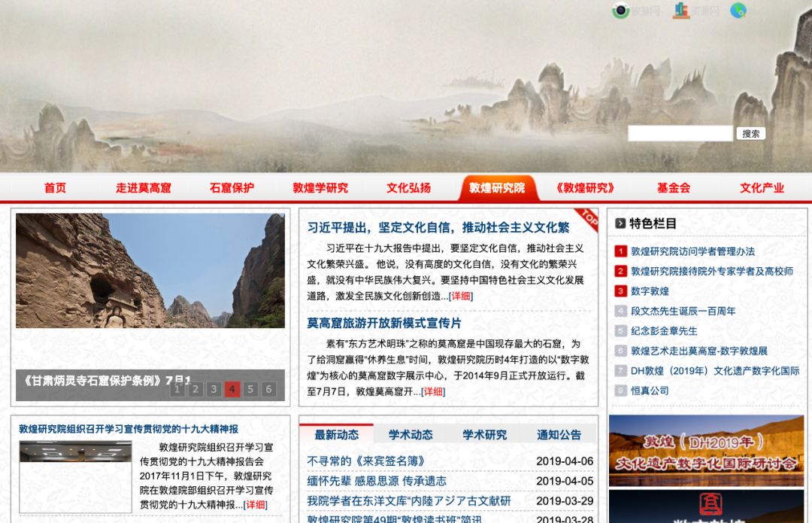The height and width of the screenshot is (523, 812).
Task: Click the grotto cliff slideshow photo
Action: (x=150, y=271)
